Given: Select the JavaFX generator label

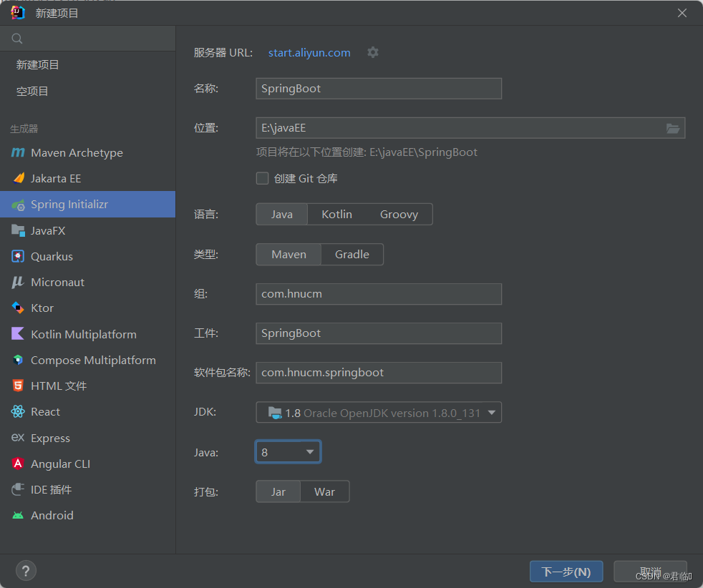Looking at the screenshot, I should point(48,230).
